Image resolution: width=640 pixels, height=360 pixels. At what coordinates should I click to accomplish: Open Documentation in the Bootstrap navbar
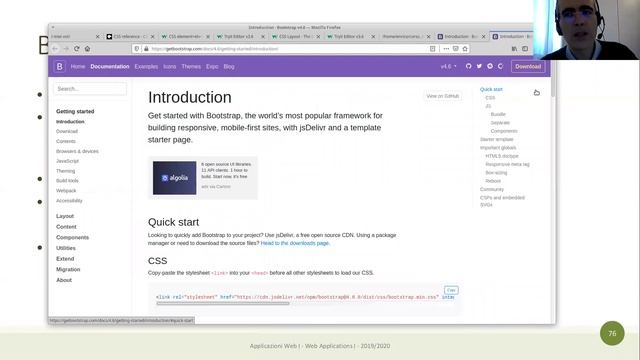(x=110, y=66)
